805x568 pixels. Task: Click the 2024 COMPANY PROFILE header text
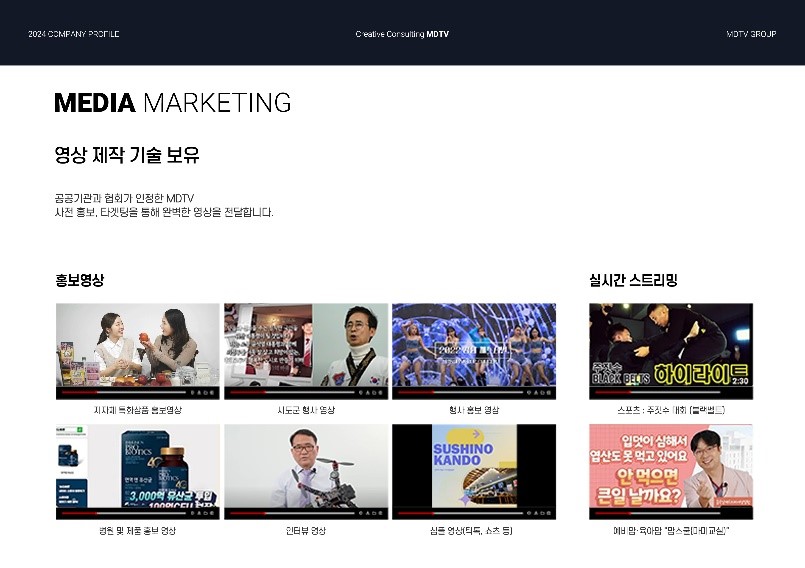click(x=73, y=34)
